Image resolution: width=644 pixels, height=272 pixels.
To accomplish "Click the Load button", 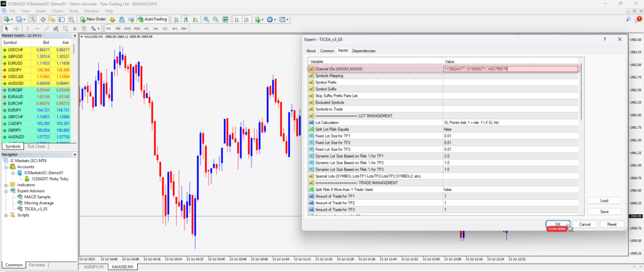I will pyautogui.click(x=604, y=200).
